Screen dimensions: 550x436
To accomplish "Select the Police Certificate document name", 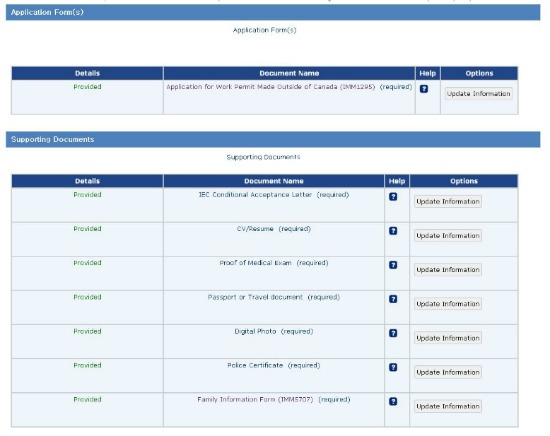I will (255, 365).
